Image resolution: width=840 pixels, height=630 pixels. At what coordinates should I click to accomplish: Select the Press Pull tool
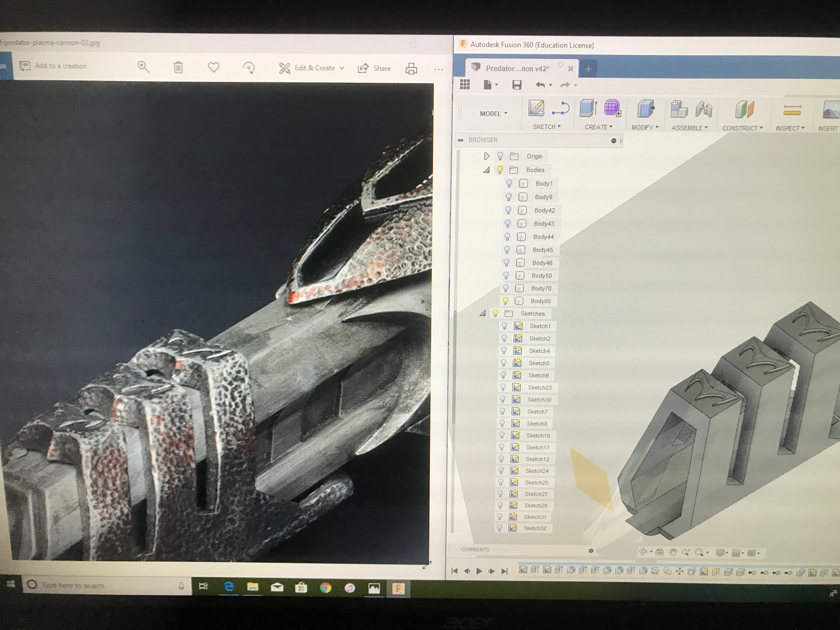(x=646, y=109)
